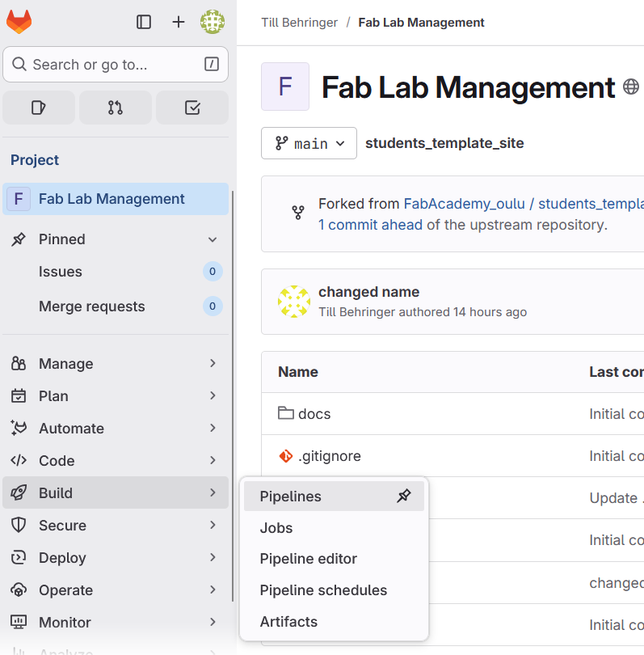Image resolution: width=644 pixels, height=655 pixels.
Task: Click the public visibility globe icon
Action: coord(630,87)
